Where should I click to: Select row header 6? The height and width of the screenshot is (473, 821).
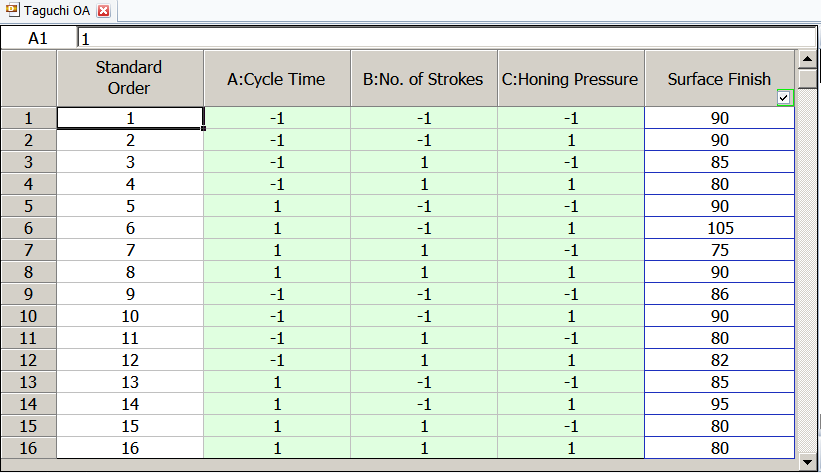[28, 228]
